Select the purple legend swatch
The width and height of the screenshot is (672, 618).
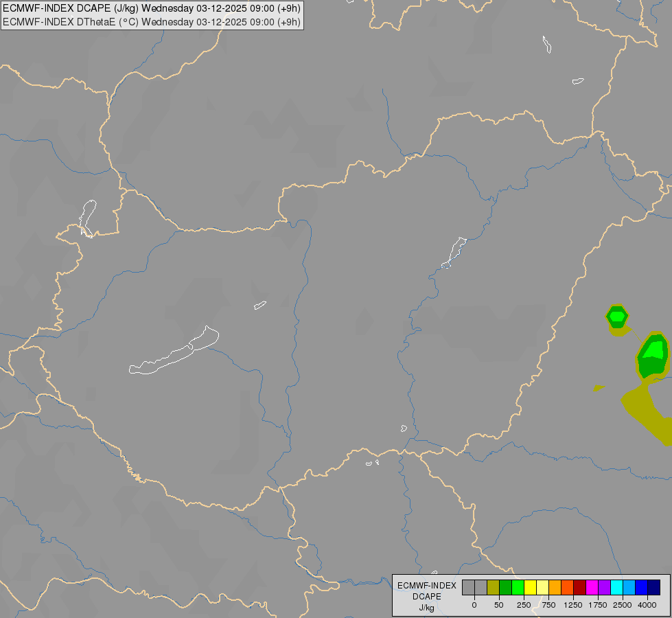point(604,587)
